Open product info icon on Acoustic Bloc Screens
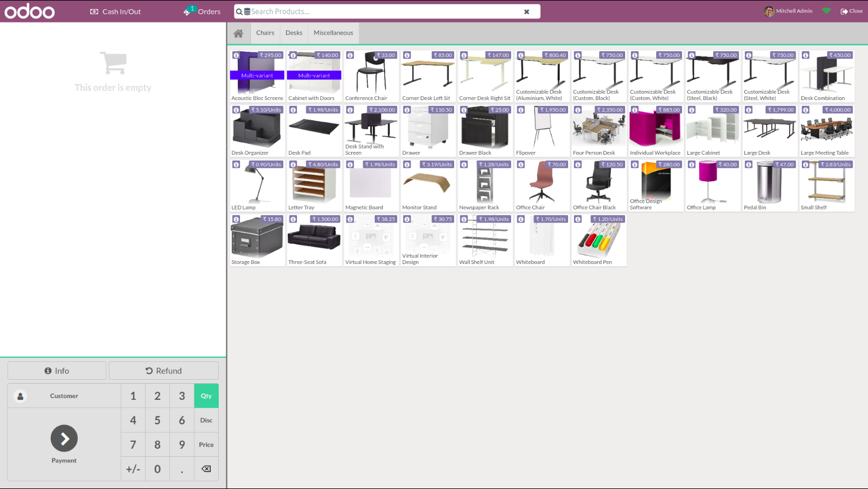Image resolution: width=868 pixels, height=489 pixels. point(236,55)
